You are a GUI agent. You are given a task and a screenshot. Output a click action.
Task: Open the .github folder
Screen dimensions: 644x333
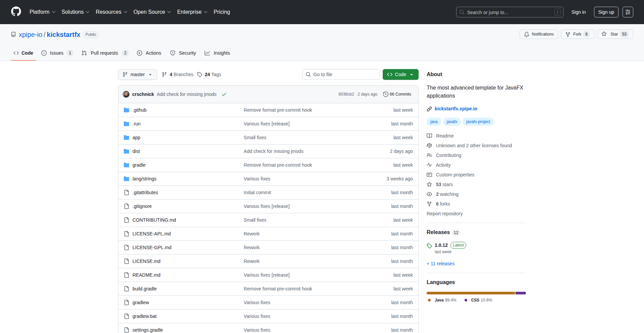coord(140,110)
